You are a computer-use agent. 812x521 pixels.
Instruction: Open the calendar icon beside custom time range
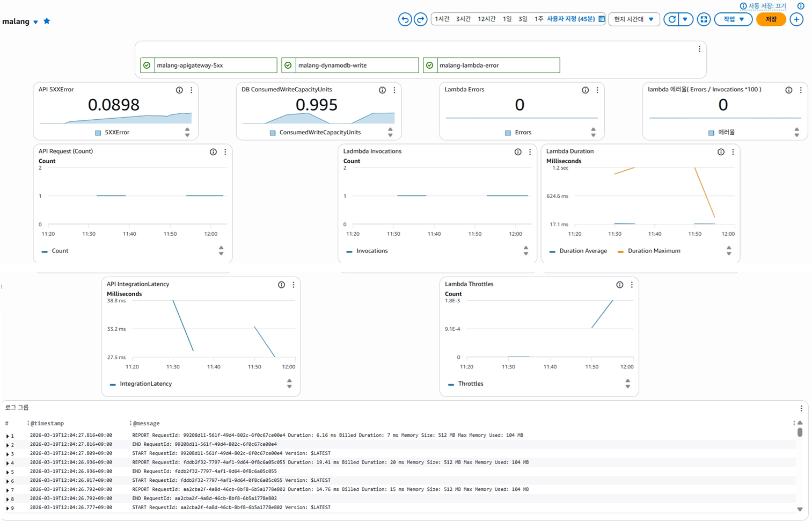pos(601,18)
